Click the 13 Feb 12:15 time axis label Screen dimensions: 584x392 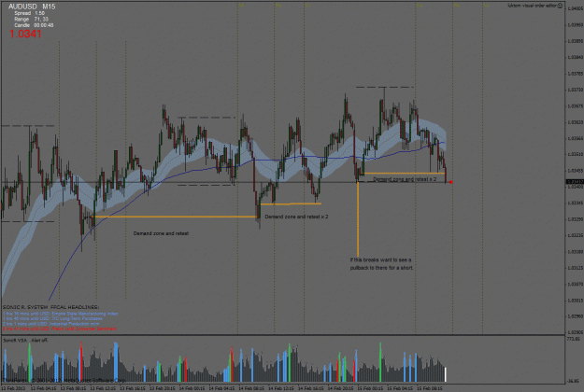pyautogui.click(x=103, y=388)
